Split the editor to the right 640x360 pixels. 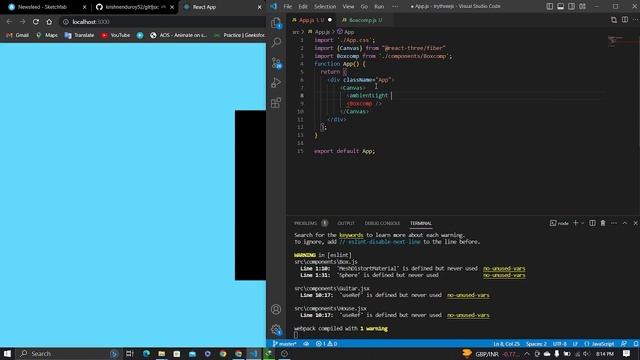625,20
